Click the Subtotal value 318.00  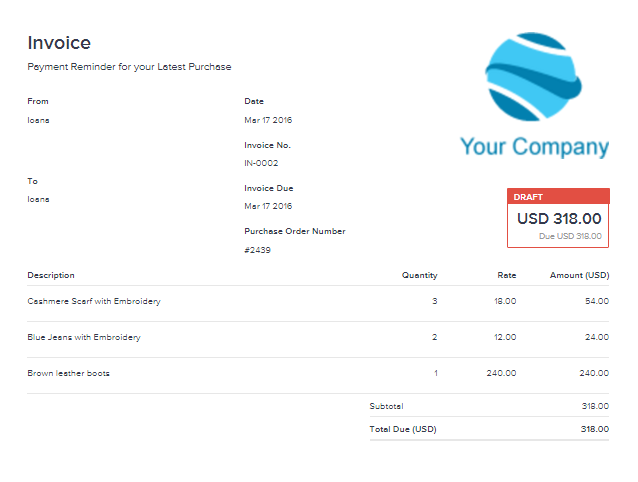[x=595, y=406]
